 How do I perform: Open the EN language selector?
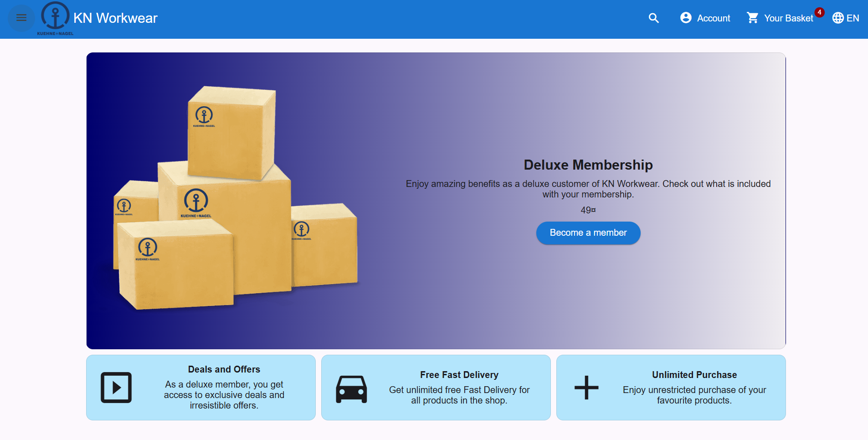(x=846, y=18)
